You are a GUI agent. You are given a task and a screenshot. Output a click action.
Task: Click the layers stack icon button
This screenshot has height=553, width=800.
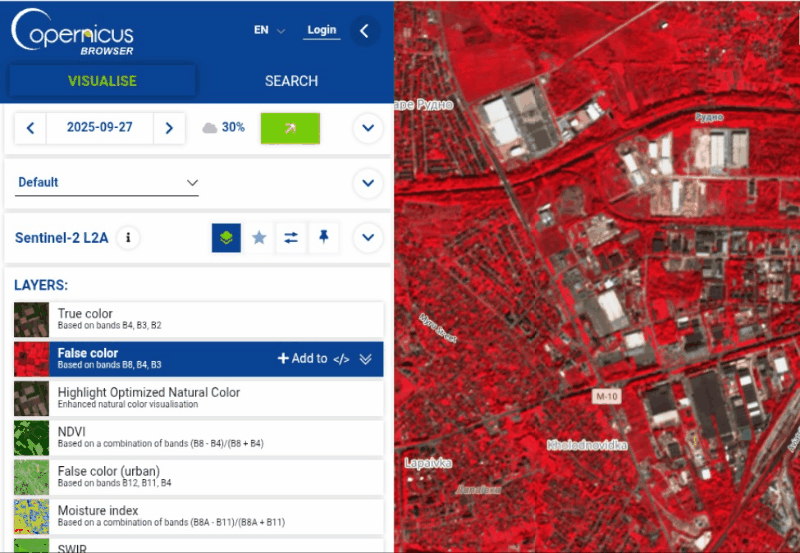226,238
